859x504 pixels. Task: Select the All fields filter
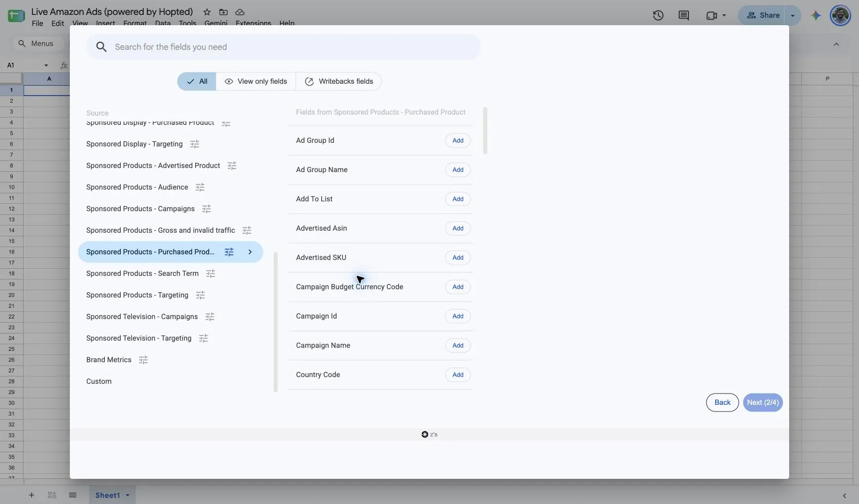[x=197, y=82]
